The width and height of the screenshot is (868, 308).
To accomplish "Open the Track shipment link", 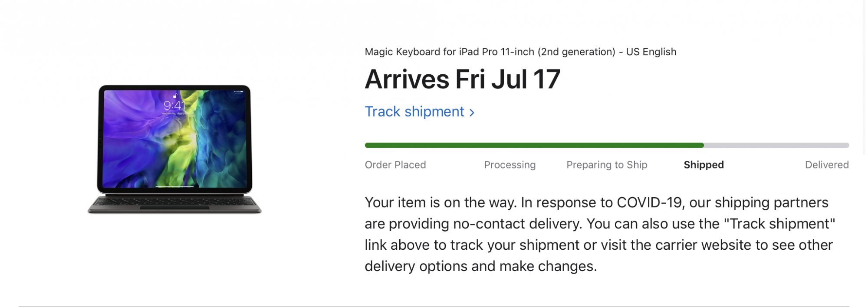I will point(414,112).
